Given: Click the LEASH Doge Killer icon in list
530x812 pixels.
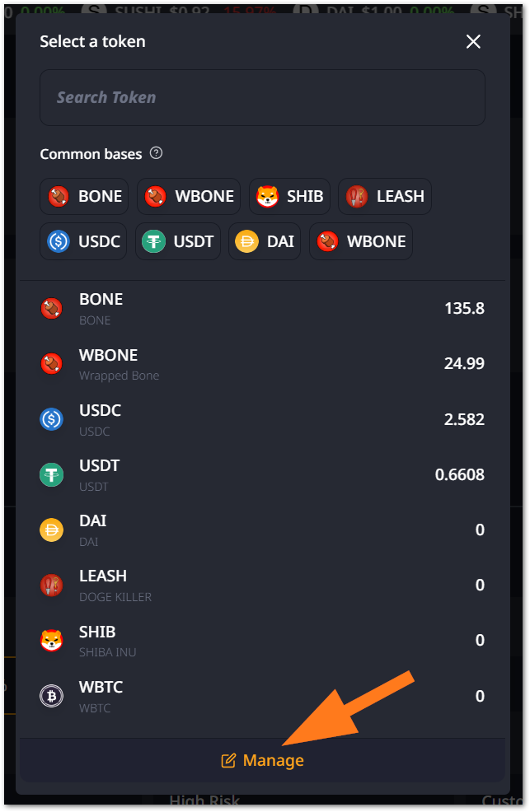Looking at the screenshot, I should click(52, 585).
